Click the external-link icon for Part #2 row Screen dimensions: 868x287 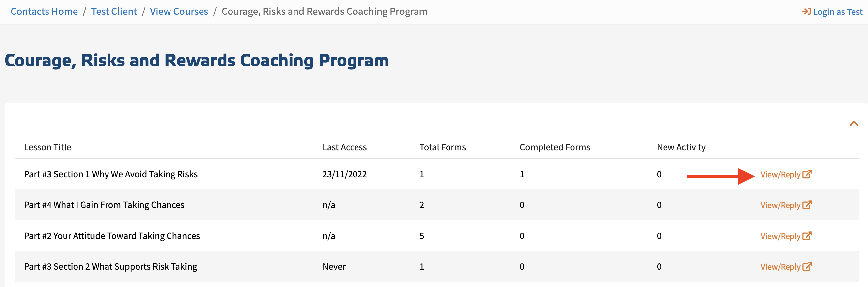point(808,236)
